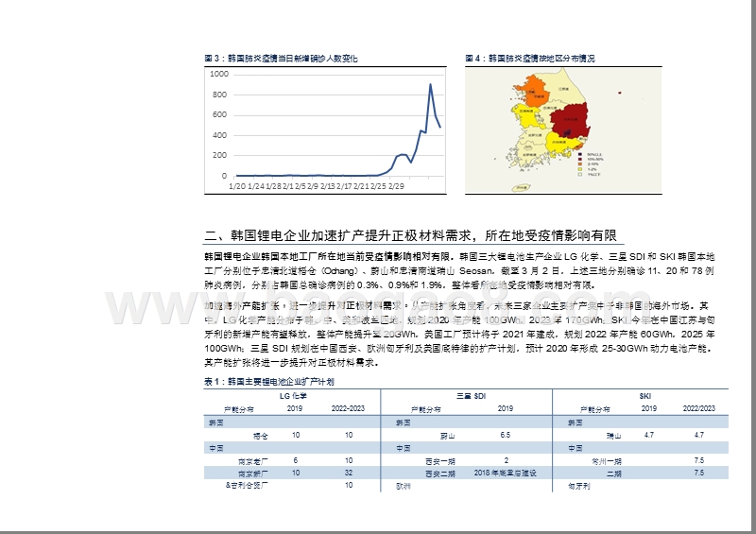Click the map's color legend
Image resolution: width=756 pixels, height=534 pixels.
(590, 164)
